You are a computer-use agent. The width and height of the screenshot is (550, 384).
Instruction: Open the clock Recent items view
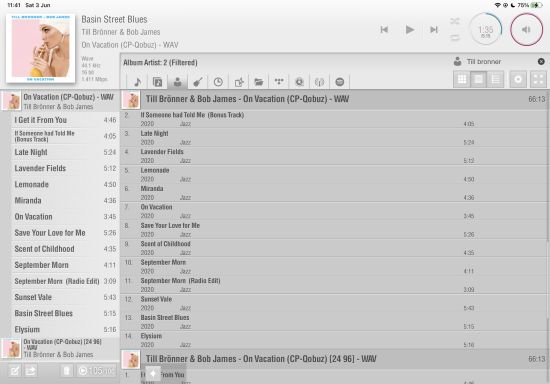click(x=218, y=82)
